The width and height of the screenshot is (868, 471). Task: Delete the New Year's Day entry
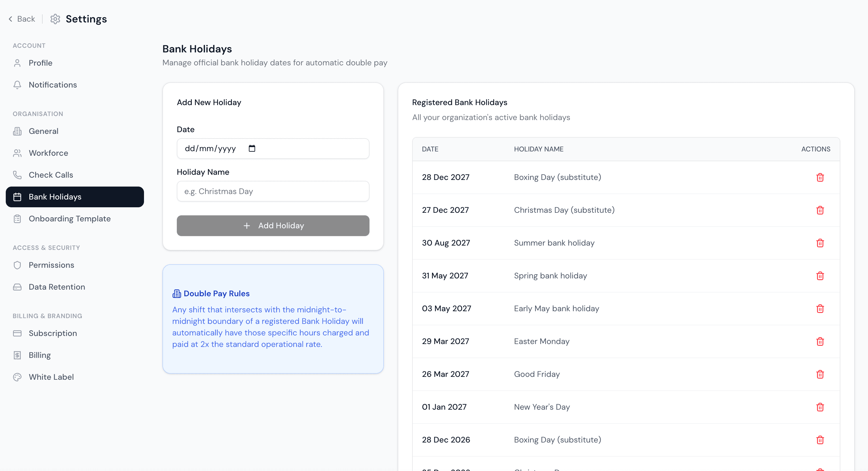point(820,407)
